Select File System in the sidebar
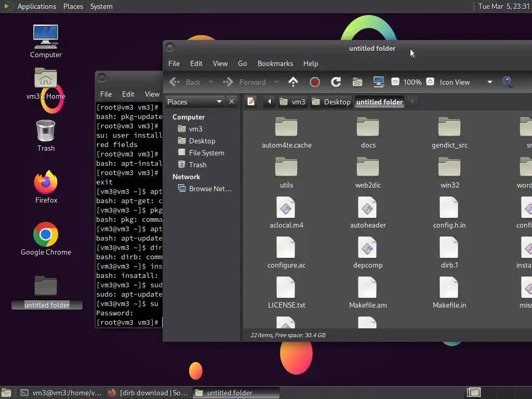The image size is (532, 399). (206, 153)
